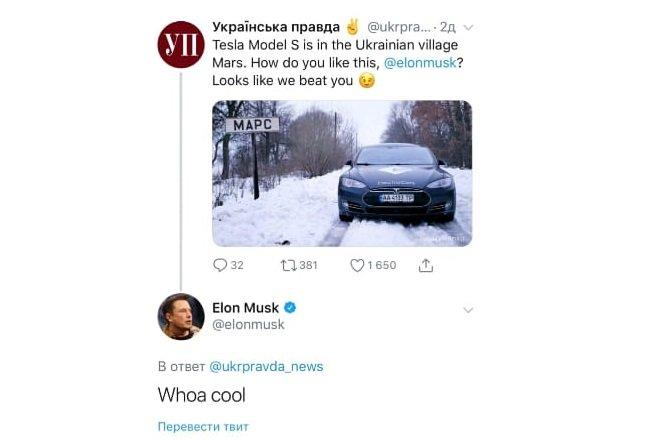Screen dimensions: 667x442
Task: Click the share upload arrow icon
Action: pos(425,265)
